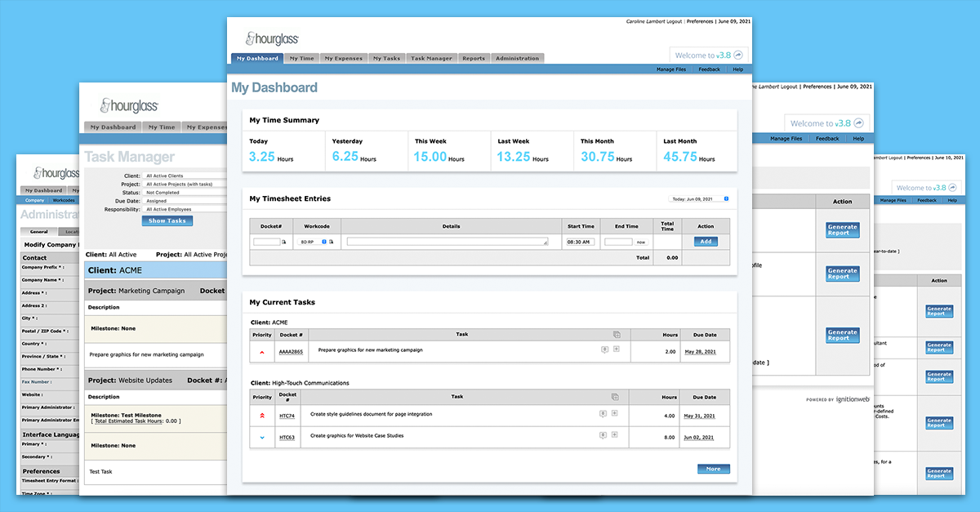Image resolution: width=980 pixels, height=512 pixels.
Task: Click the hourglass logo on main dashboard
Action: click(x=272, y=38)
